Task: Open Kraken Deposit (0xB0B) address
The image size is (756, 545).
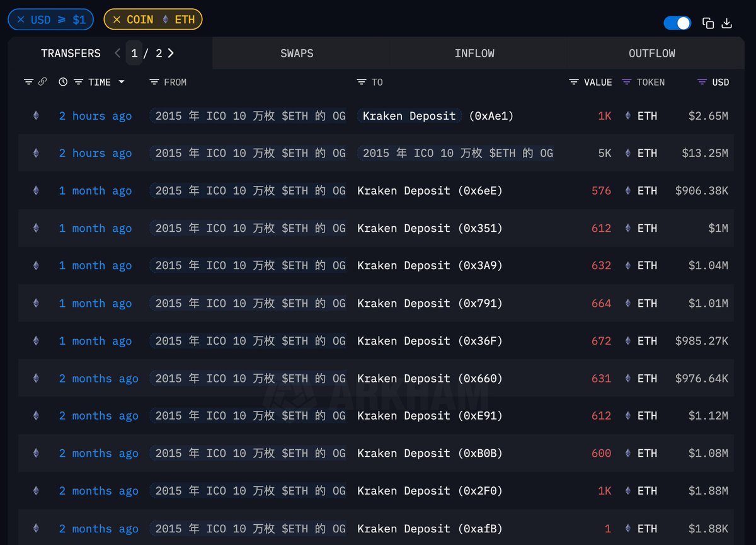Action: (x=430, y=454)
